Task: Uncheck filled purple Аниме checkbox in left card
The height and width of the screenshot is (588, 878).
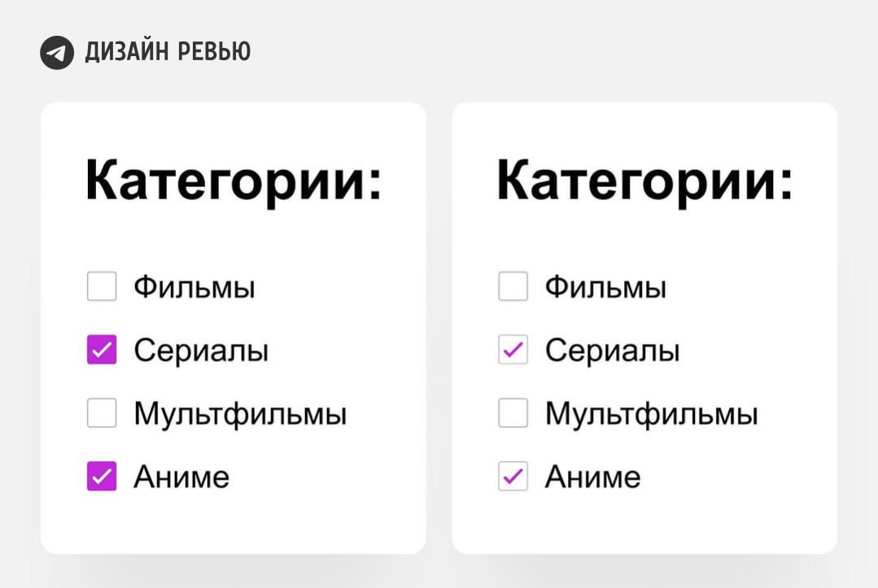Action: (x=102, y=477)
